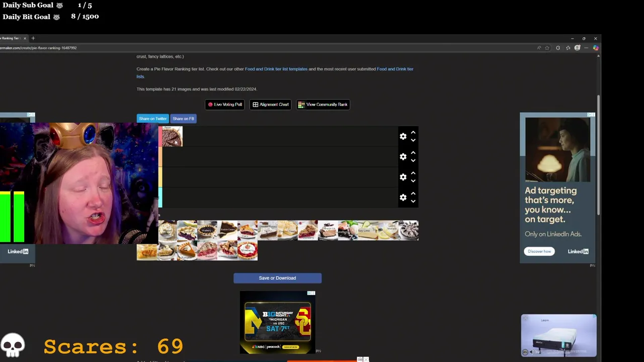
Task: Open the mattress ad thumbnail
Action: coord(558,335)
